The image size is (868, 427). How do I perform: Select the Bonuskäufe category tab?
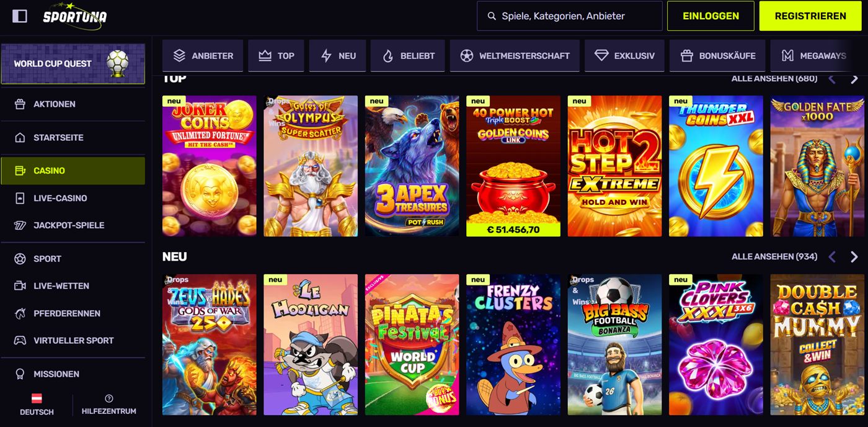717,56
